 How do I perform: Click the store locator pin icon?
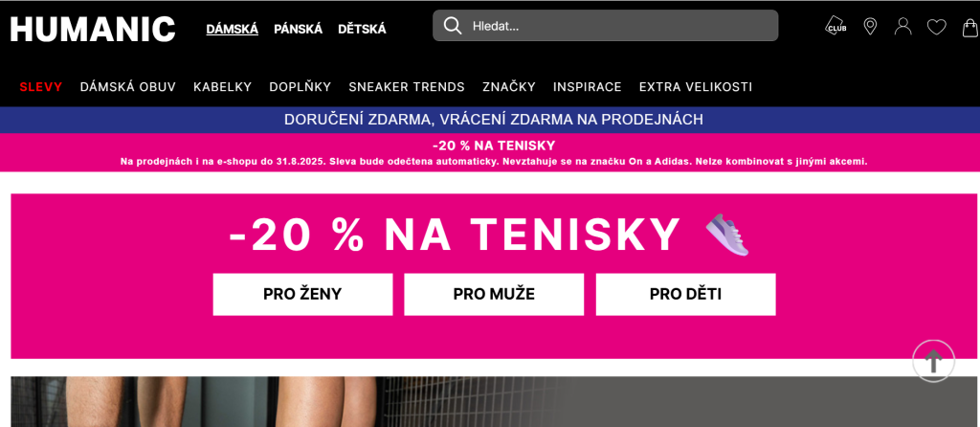pos(870,26)
